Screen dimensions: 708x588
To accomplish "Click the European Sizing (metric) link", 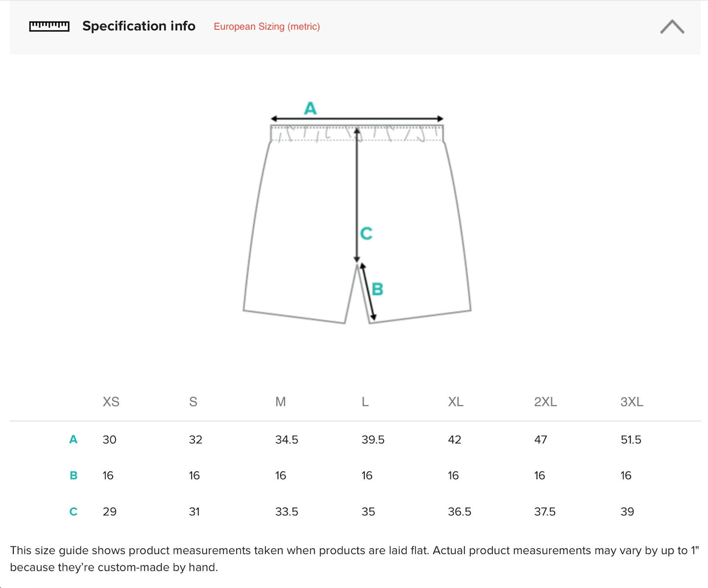I will (267, 26).
